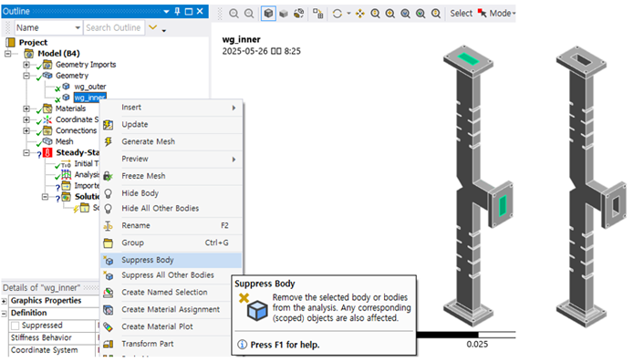Expand the Materials tree node
644x362 pixels.
26,109
